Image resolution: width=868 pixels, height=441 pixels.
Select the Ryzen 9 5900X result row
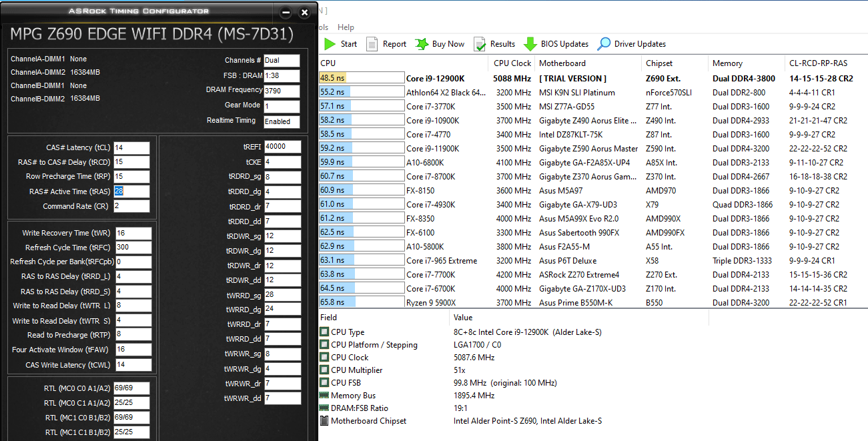(x=593, y=302)
